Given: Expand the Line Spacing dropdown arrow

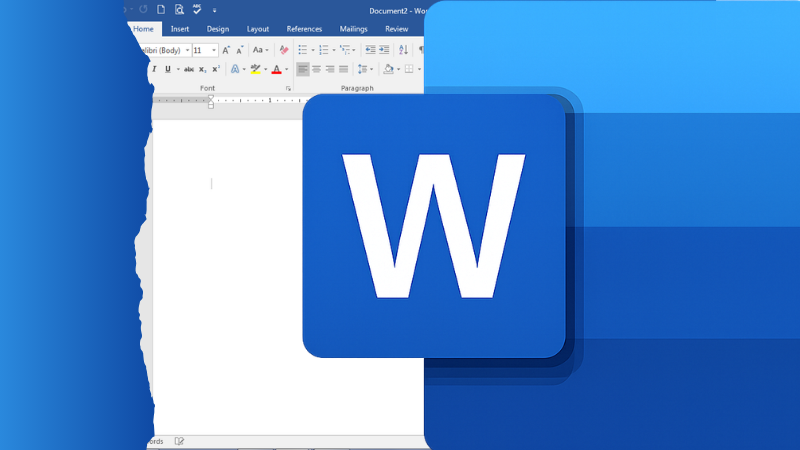Looking at the screenshot, I should (371, 69).
